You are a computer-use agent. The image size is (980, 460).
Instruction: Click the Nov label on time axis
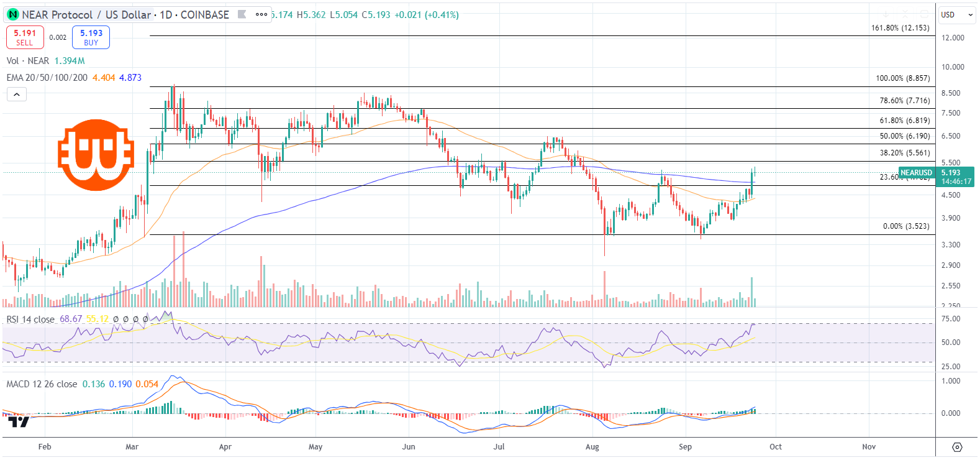coord(869,447)
